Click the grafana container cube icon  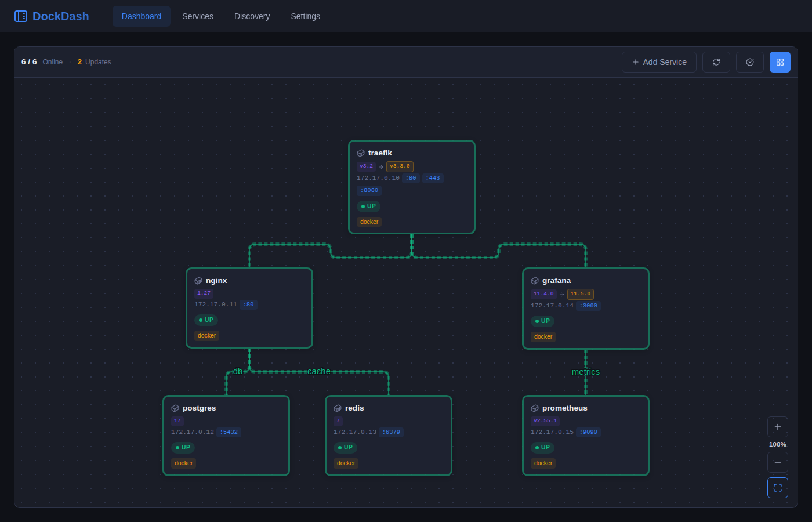(x=535, y=281)
